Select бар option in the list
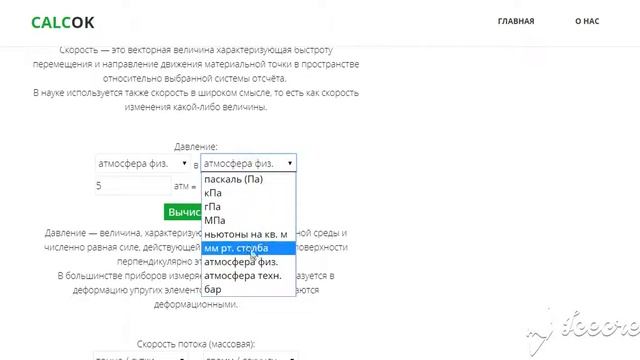Screen dimensions: 640x360 tap(249, 289)
